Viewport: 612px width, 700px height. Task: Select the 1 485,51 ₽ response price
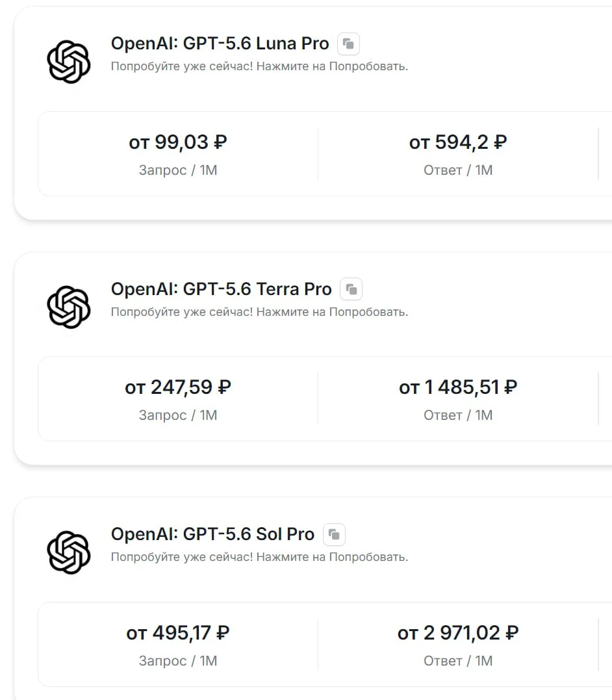click(458, 387)
